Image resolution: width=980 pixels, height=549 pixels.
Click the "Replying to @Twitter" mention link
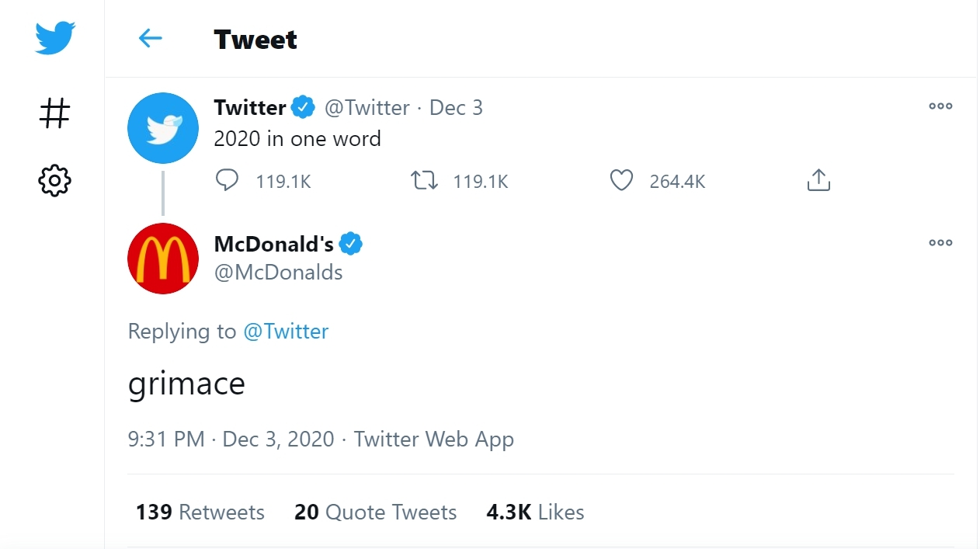(x=286, y=332)
